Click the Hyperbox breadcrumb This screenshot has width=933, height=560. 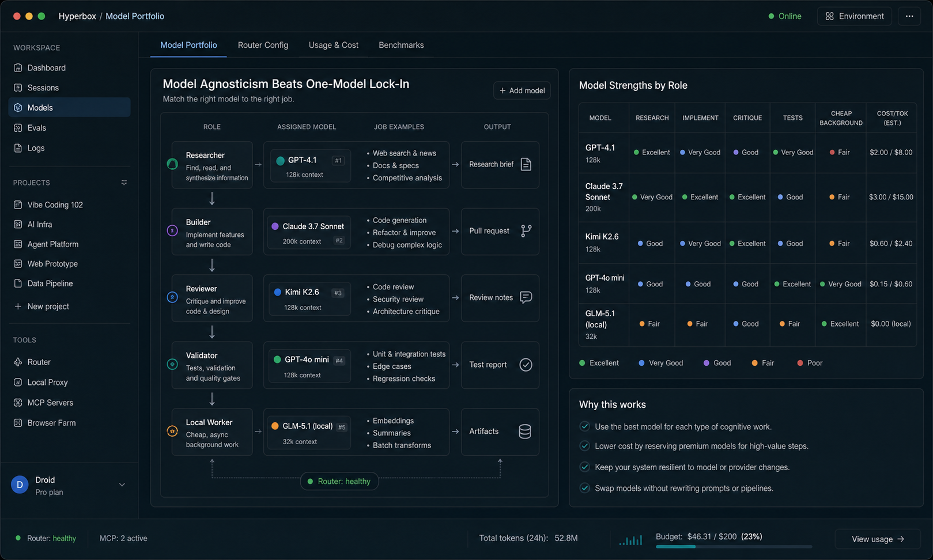(77, 16)
